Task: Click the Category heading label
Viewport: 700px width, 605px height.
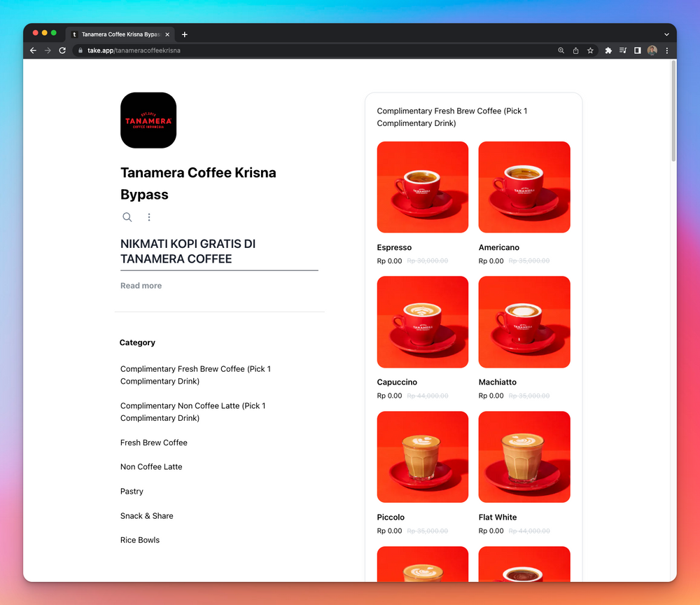Action: coord(137,342)
